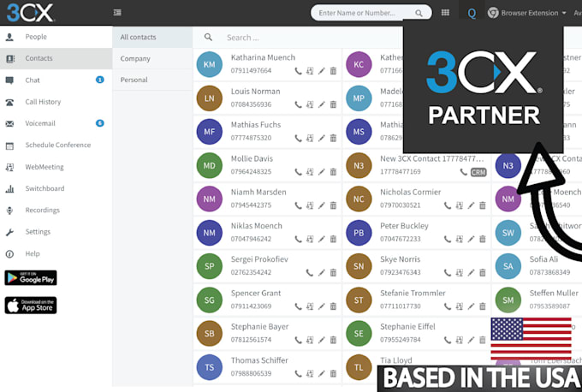Image resolution: width=582 pixels, height=392 pixels.
Task: Click the contacts search magnifier icon
Action: click(x=208, y=37)
